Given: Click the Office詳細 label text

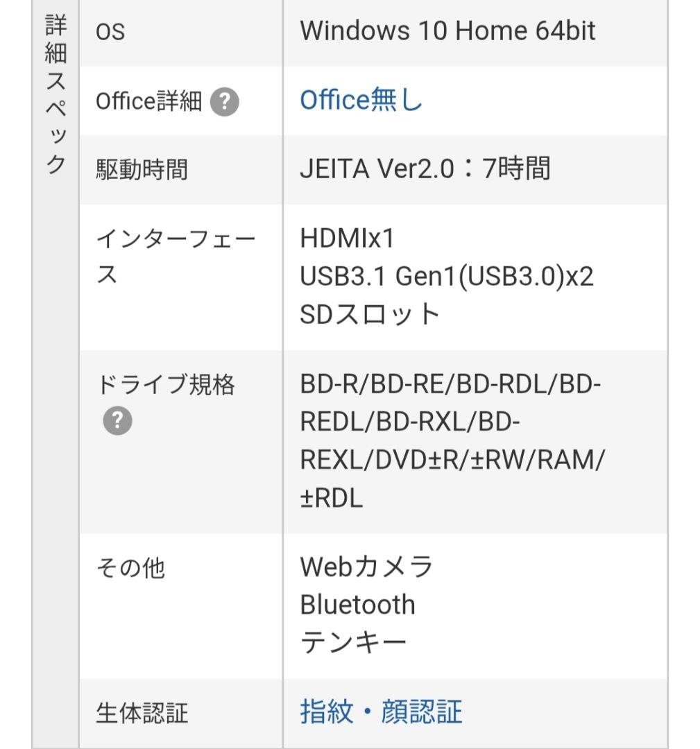Looking at the screenshot, I should coord(148,101).
